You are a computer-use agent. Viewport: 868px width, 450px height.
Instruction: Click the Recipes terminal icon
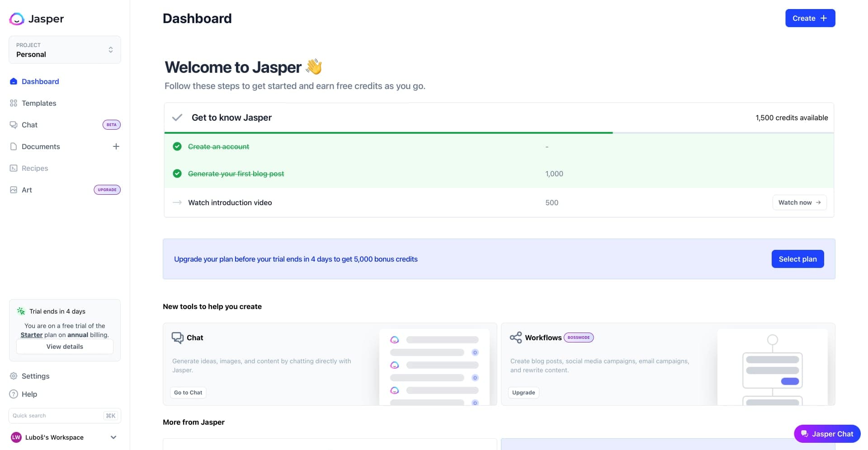click(14, 168)
